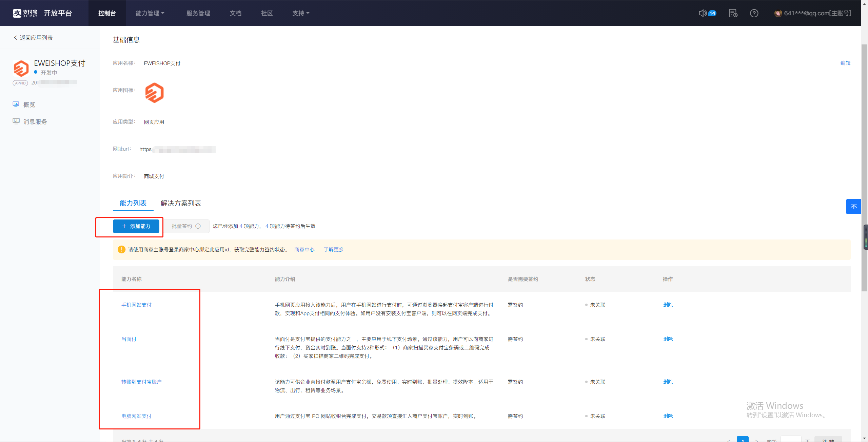Delete the 手机网站支付 capability
This screenshot has width=868, height=442.
(x=668, y=305)
